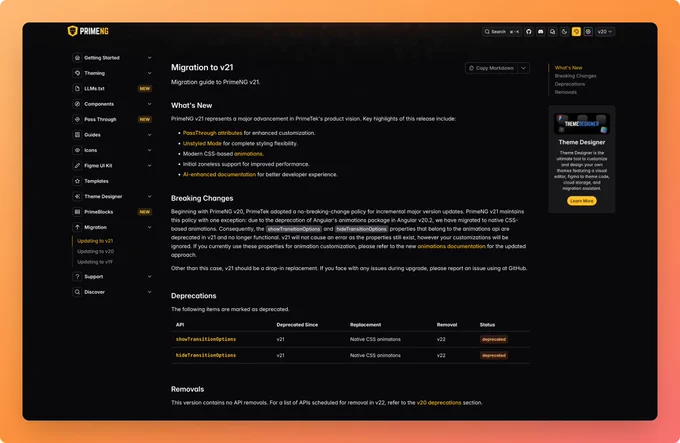Viewport: 680px width, 443px height.
Task: Jump to Breaking Changes in page outline
Action: coord(575,76)
